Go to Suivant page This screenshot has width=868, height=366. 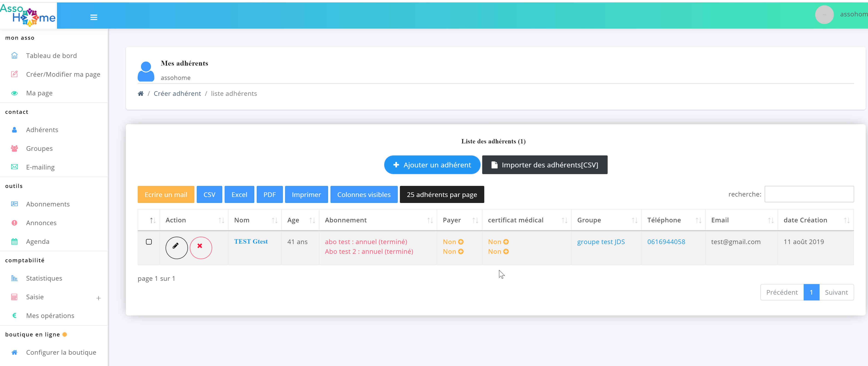[x=836, y=292]
